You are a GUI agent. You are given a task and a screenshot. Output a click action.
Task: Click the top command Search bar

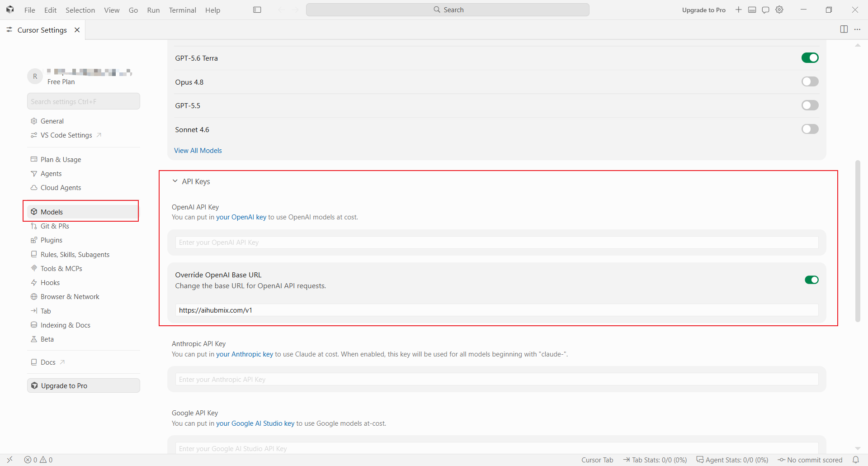[x=448, y=10]
